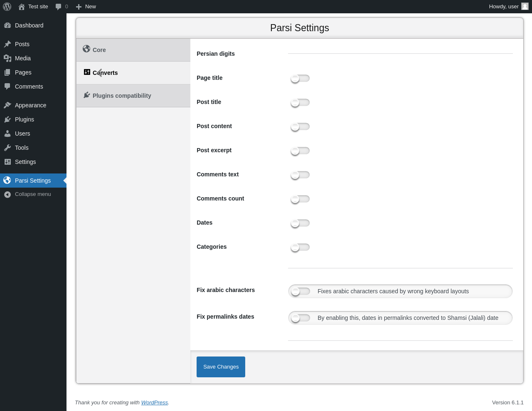Viewport: 532px width, 411px height.
Task: Turn on Fix arabic characters toggle
Action: (300, 291)
